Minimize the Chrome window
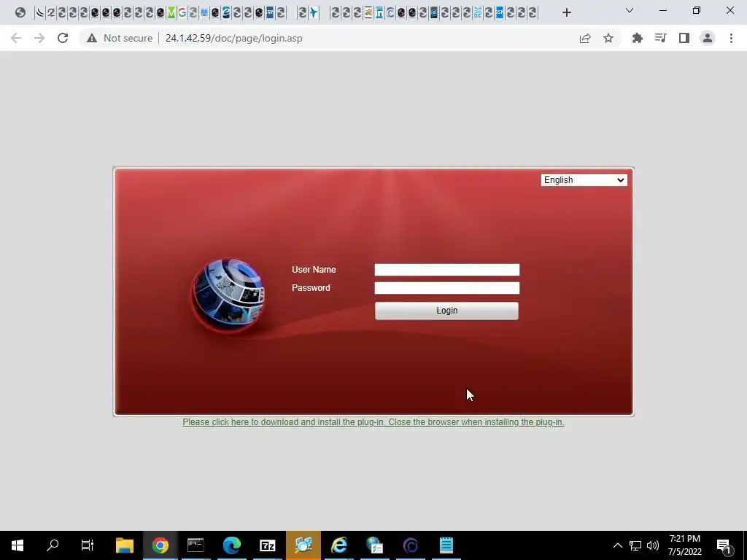 [x=662, y=10]
